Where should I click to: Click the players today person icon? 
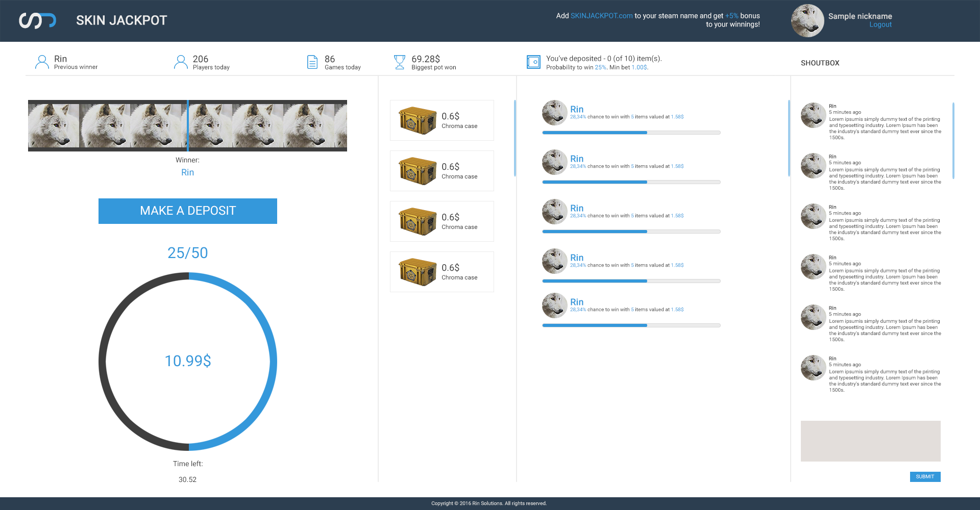[181, 62]
